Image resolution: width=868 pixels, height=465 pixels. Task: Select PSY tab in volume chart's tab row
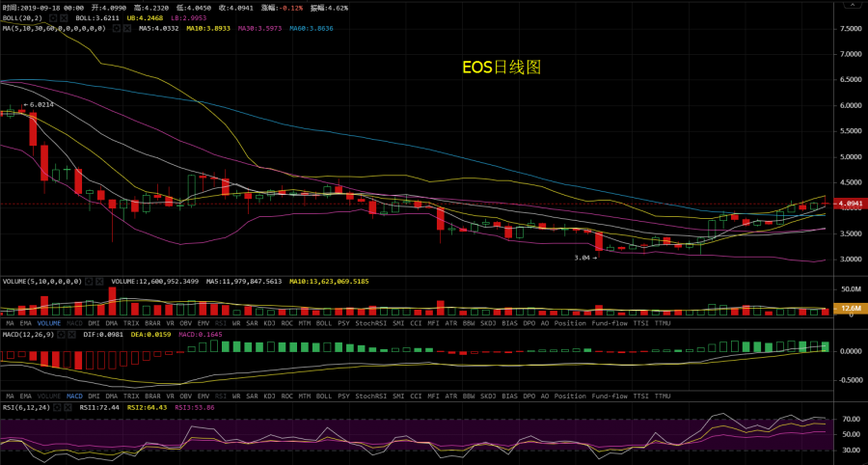tap(343, 322)
